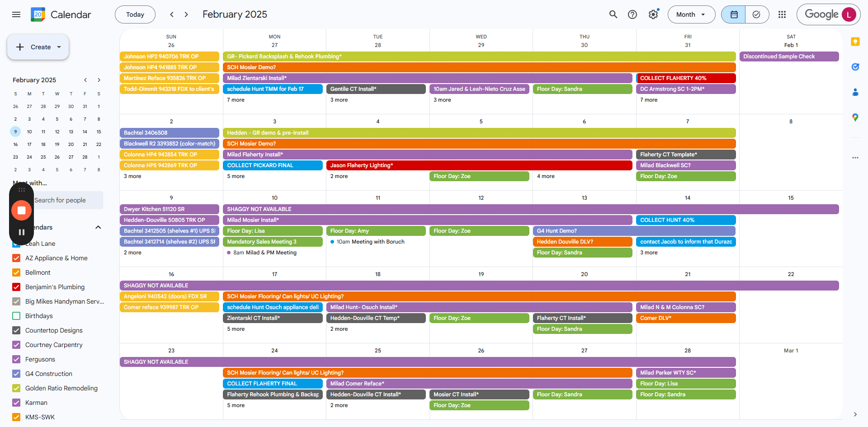Open the COLLECT FLAHERTY 40% event
The width and height of the screenshot is (868, 427).
(686, 78)
